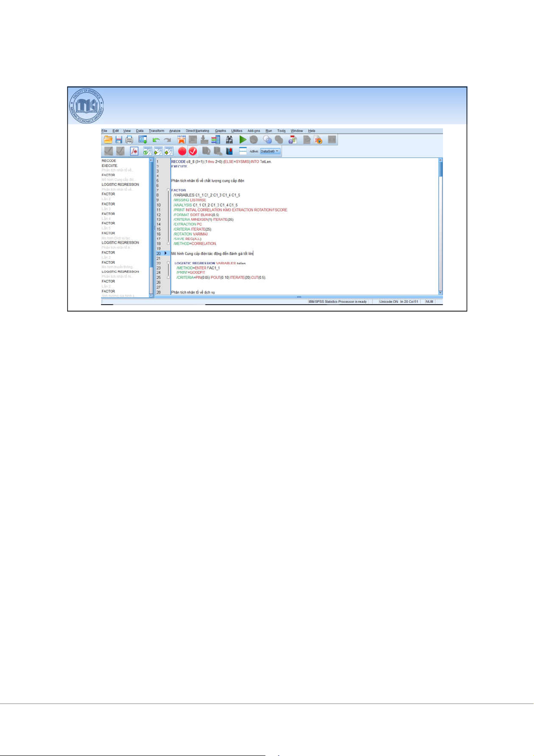Open the Graphs menu
This screenshot has width=534, height=756.
(220, 131)
